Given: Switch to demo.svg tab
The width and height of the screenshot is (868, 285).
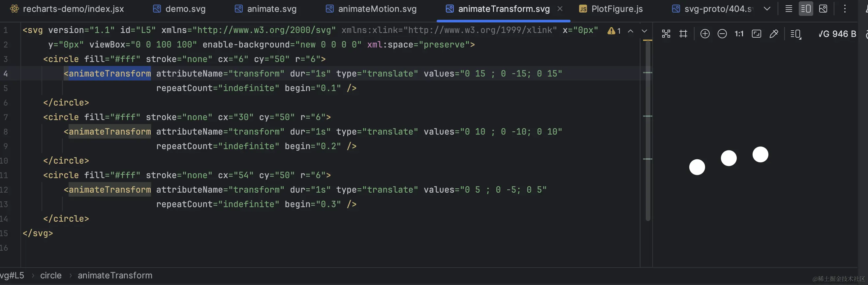Looking at the screenshot, I should click(x=179, y=9).
